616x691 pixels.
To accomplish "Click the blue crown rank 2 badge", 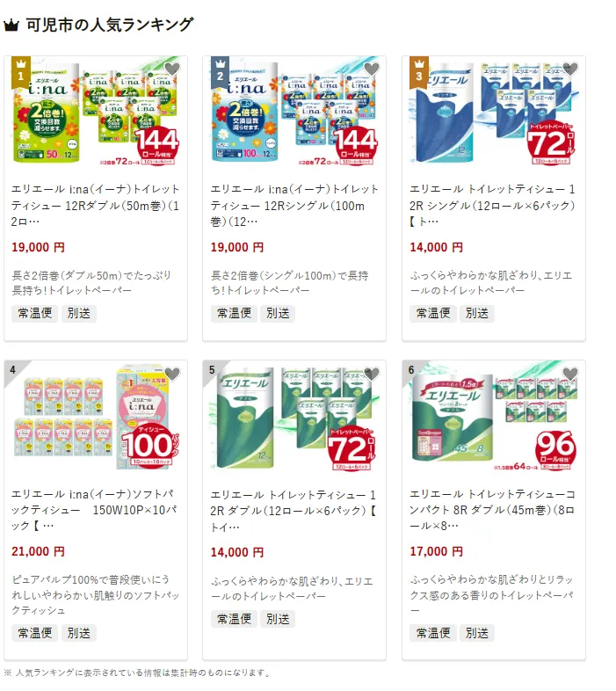I will pos(221,72).
